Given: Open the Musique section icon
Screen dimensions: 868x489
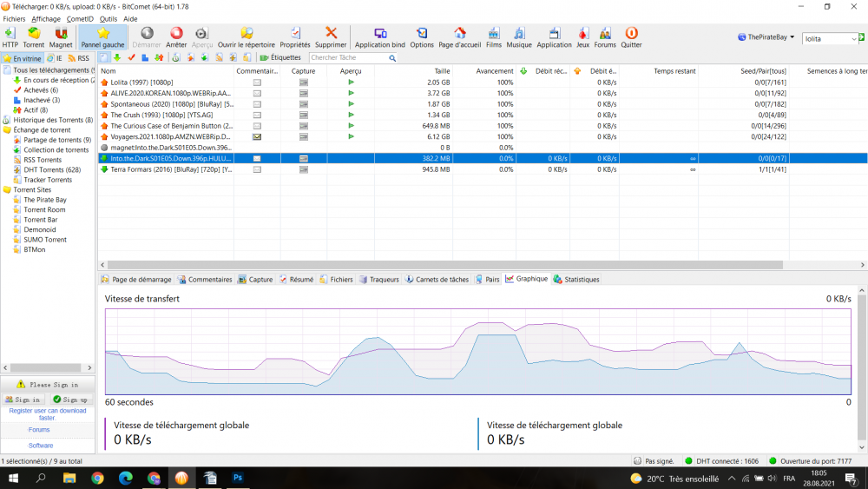Looking at the screenshot, I should coord(519,37).
